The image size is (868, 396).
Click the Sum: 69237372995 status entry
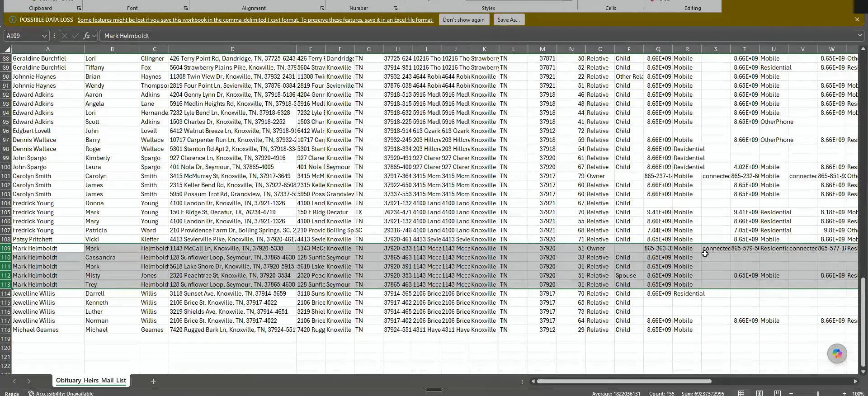pos(703,394)
